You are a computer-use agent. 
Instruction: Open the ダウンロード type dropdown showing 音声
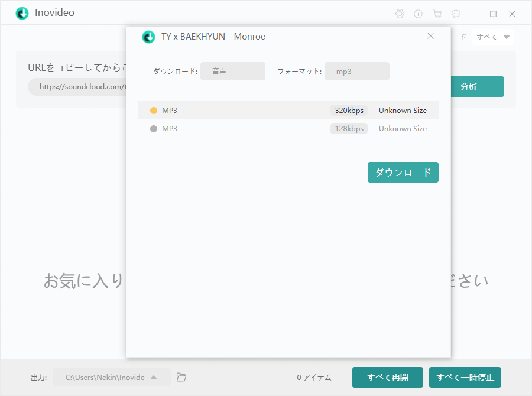(233, 72)
